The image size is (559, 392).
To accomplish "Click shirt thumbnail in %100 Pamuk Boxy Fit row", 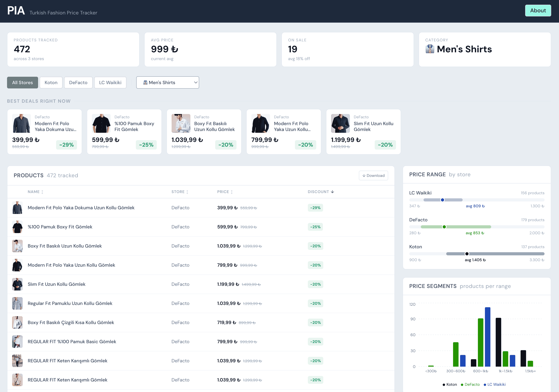I will [17, 227].
